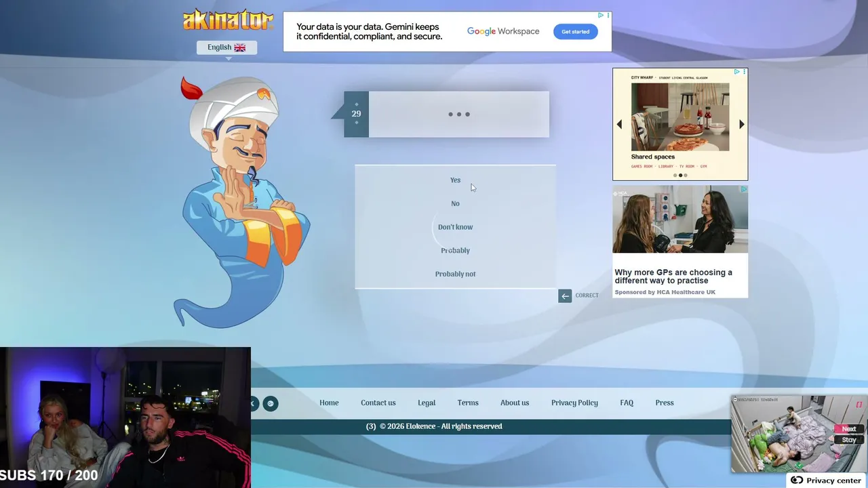Choose the Don't know answer
The image size is (868, 488).
455,227
